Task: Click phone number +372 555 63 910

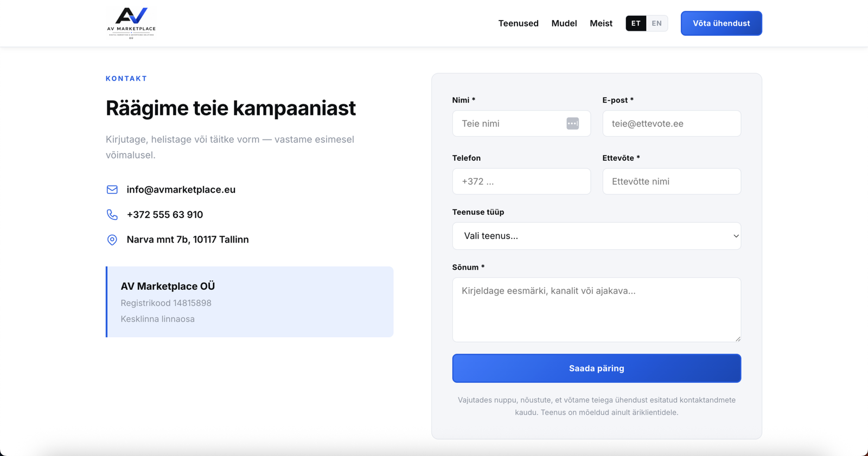Action: [x=165, y=214]
